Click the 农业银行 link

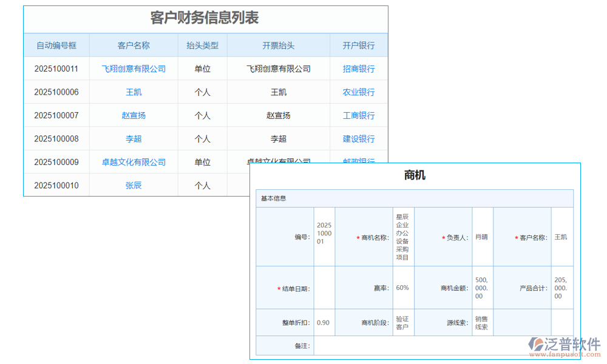(x=359, y=92)
